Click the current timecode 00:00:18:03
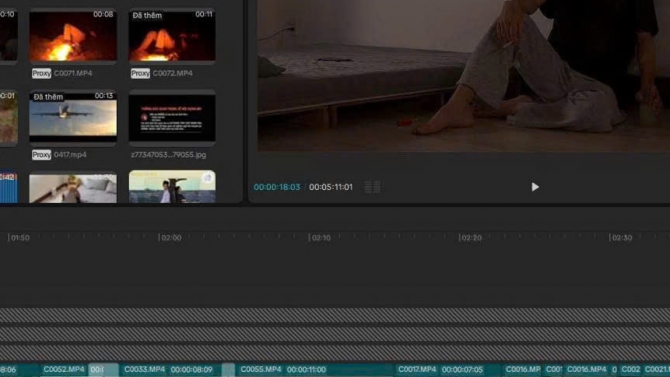The image size is (670, 377). click(x=277, y=187)
